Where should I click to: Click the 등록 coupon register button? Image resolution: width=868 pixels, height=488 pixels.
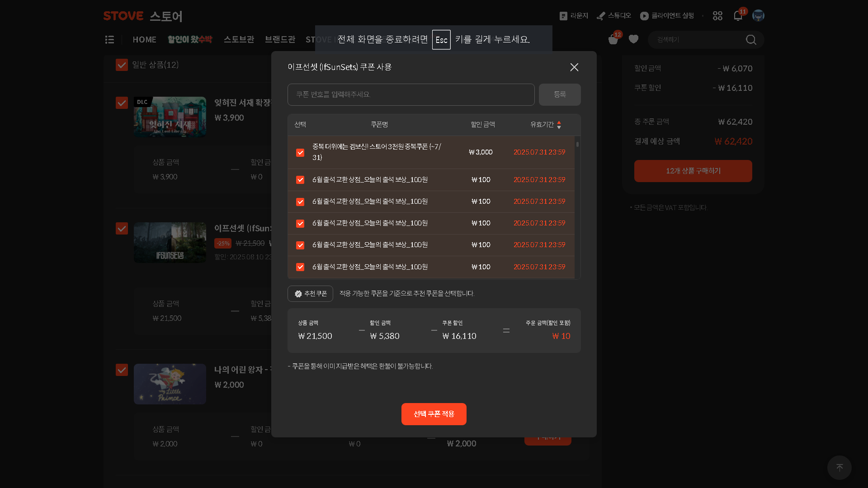pos(560,94)
